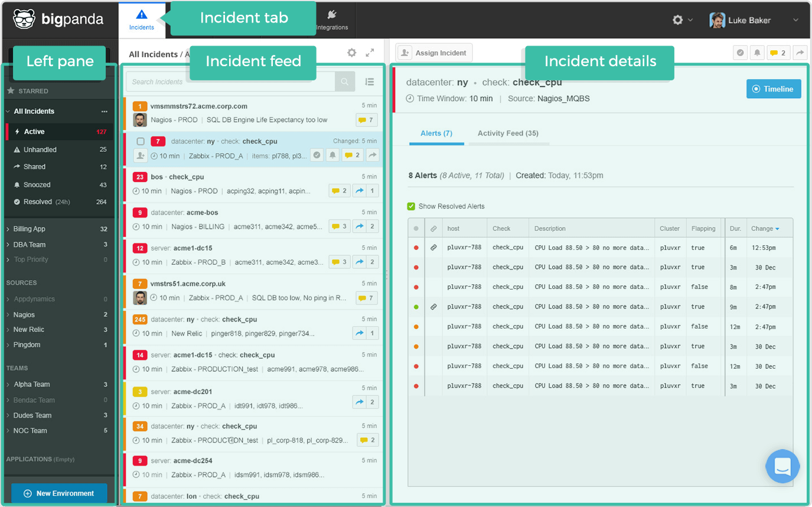The image size is (812, 507).
Task: Open comments on vmstrs51.acme.corp.uk incident
Action: click(x=367, y=298)
